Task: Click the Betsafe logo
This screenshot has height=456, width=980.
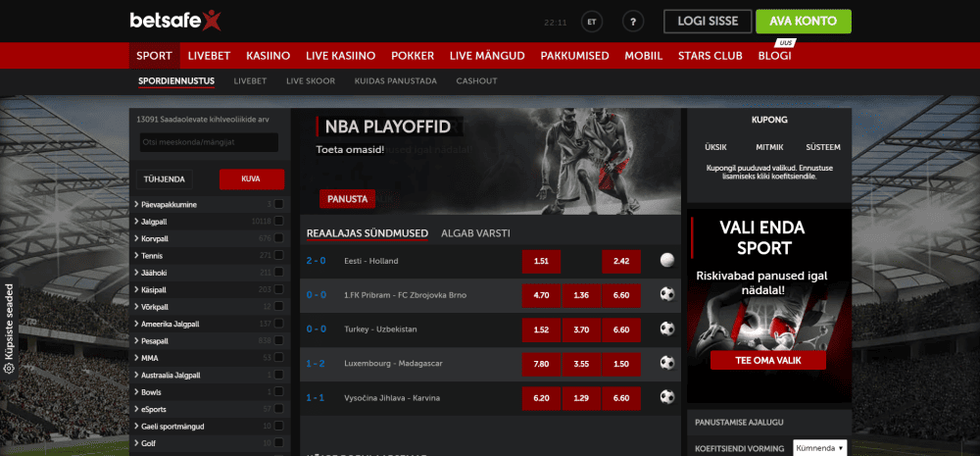Action: tap(175, 21)
